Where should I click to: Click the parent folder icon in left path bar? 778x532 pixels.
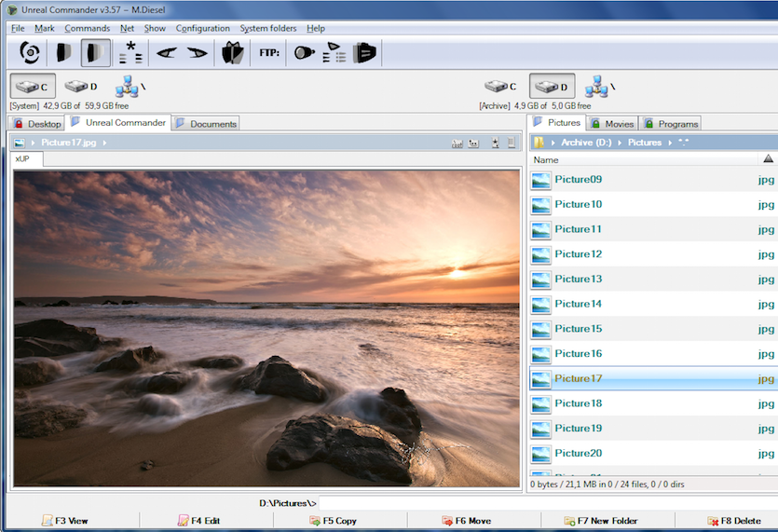pyautogui.click(x=474, y=143)
